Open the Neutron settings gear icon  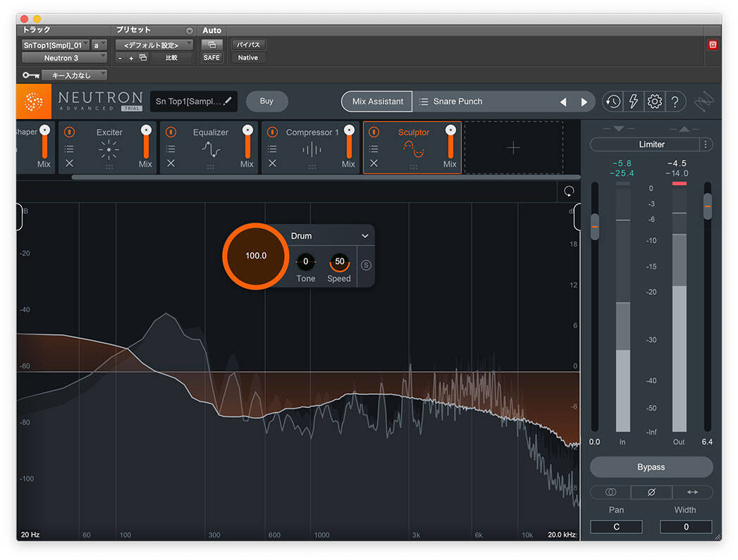click(x=654, y=101)
